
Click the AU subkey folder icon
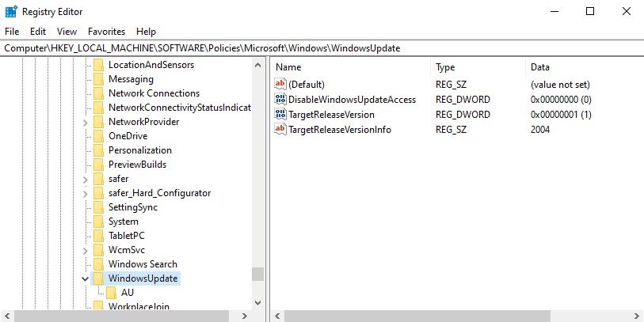pyautogui.click(x=112, y=293)
